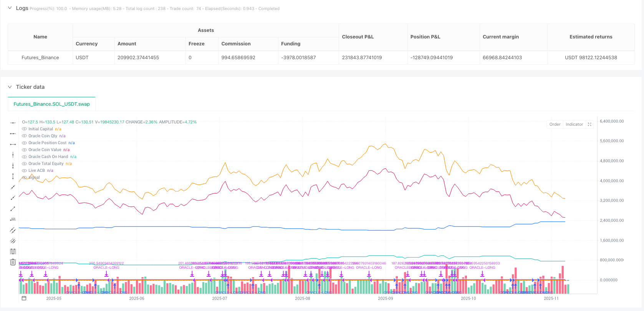Select the parallel channel lines tool
This screenshot has width=644, height=311.
pyautogui.click(x=13, y=230)
